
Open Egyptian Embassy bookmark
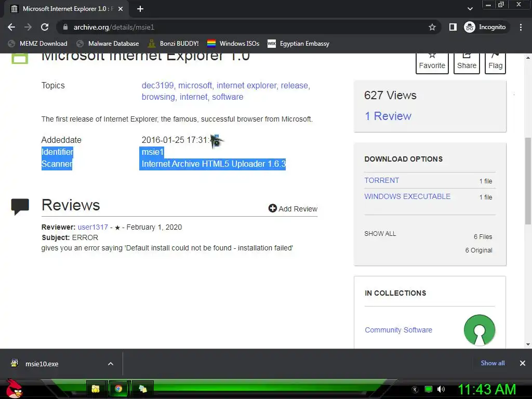tap(299, 44)
